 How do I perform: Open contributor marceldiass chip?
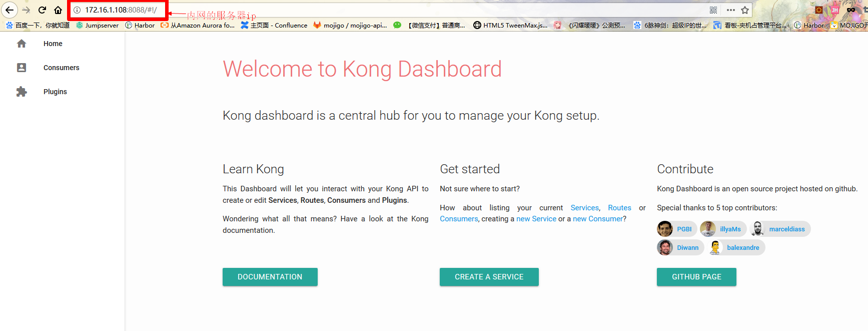point(780,229)
